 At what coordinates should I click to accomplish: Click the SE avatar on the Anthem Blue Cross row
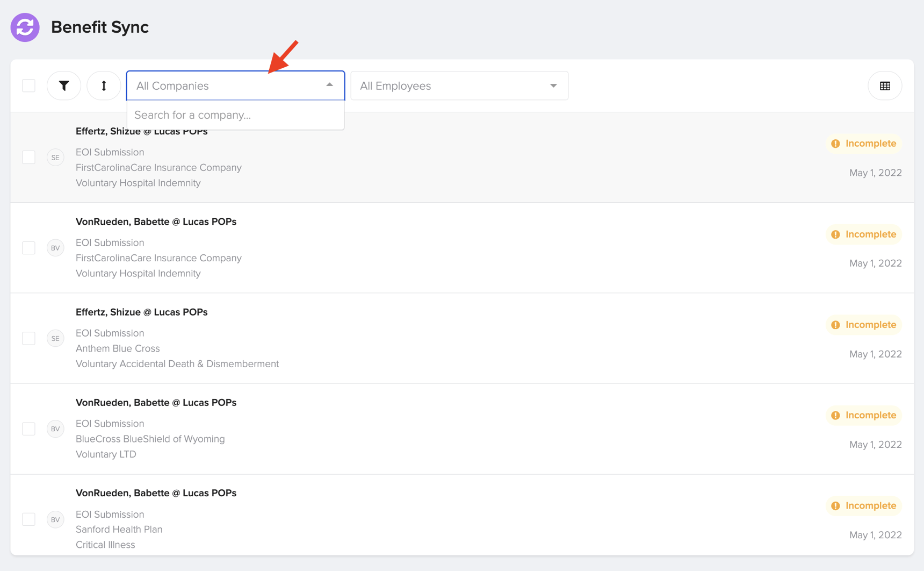pyautogui.click(x=55, y=338)
